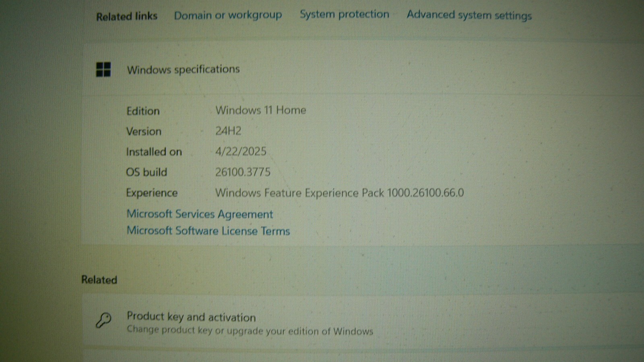Click the Edition label
The image size is (644, 362).
pyautogui.click(x=143, y=111)
